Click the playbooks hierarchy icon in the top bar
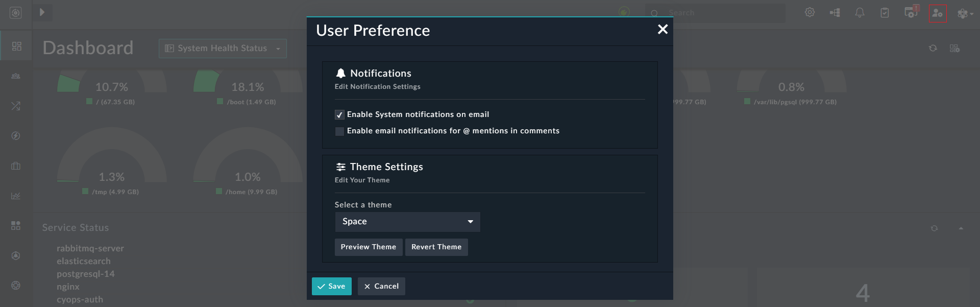The image size is (980, 307). (x=835, y=12)
